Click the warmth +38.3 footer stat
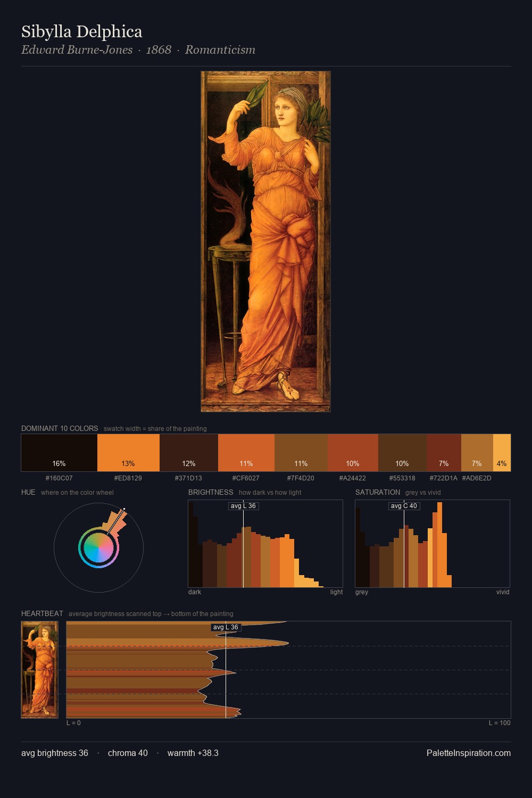 click(x=193, y=753)
